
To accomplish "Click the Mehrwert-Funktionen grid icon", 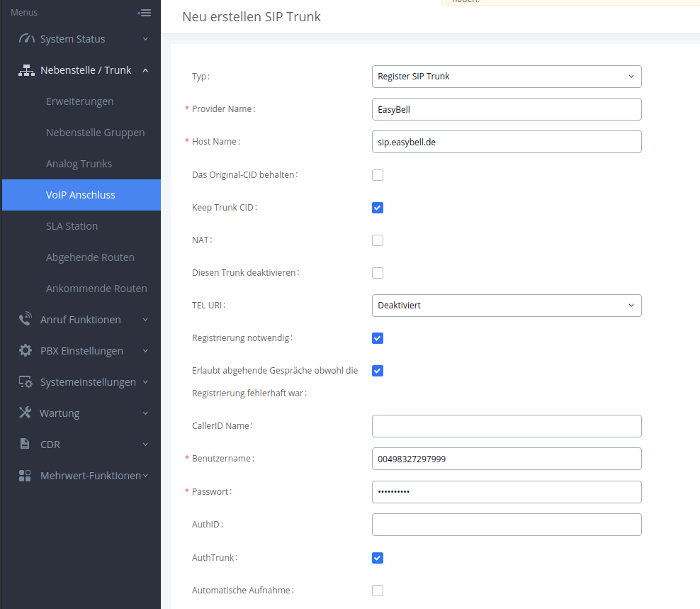I will 26,476.
